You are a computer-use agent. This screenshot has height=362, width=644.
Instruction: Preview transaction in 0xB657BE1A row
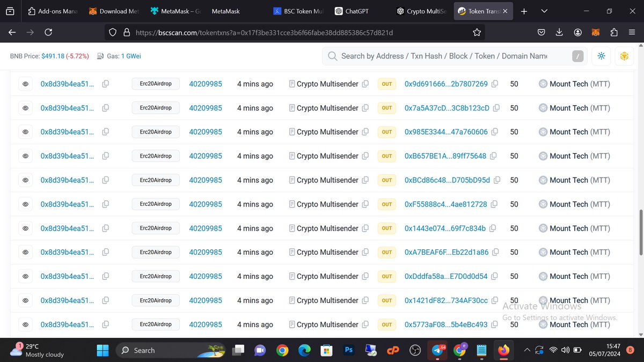pos(25,156)
